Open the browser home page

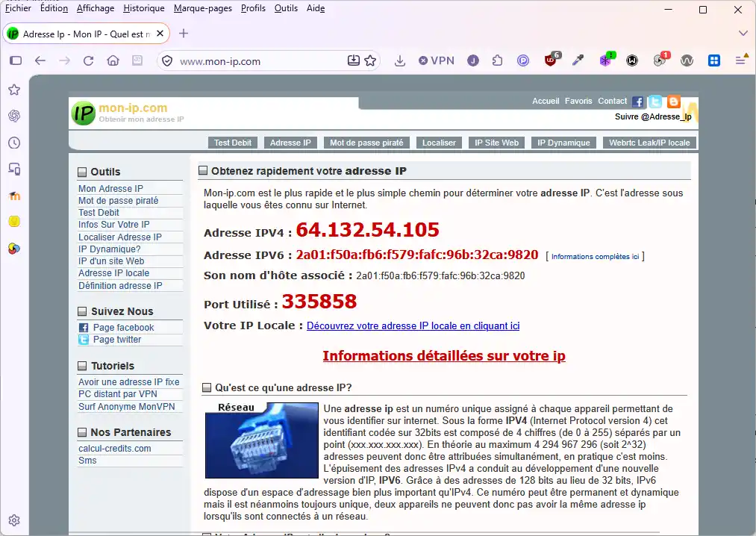click(113, 60)
